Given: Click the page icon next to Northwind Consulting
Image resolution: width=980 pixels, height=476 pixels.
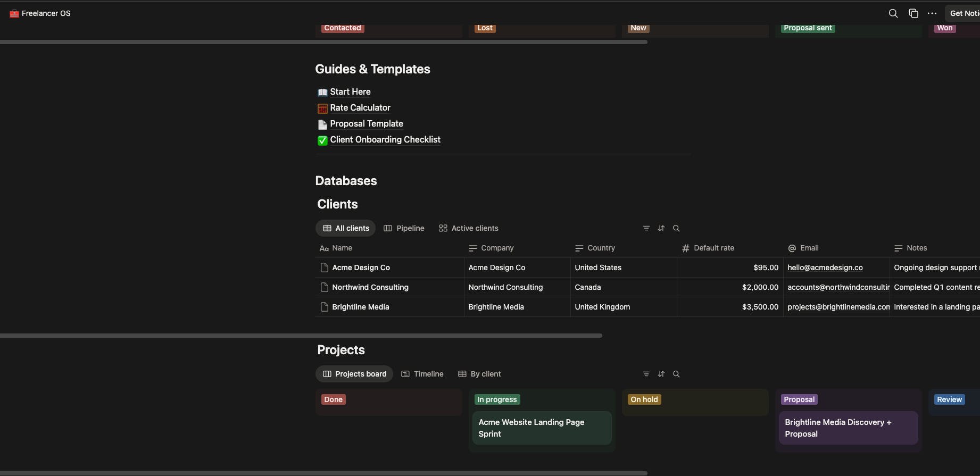Looking at the screenshot, I should point(324,287).
